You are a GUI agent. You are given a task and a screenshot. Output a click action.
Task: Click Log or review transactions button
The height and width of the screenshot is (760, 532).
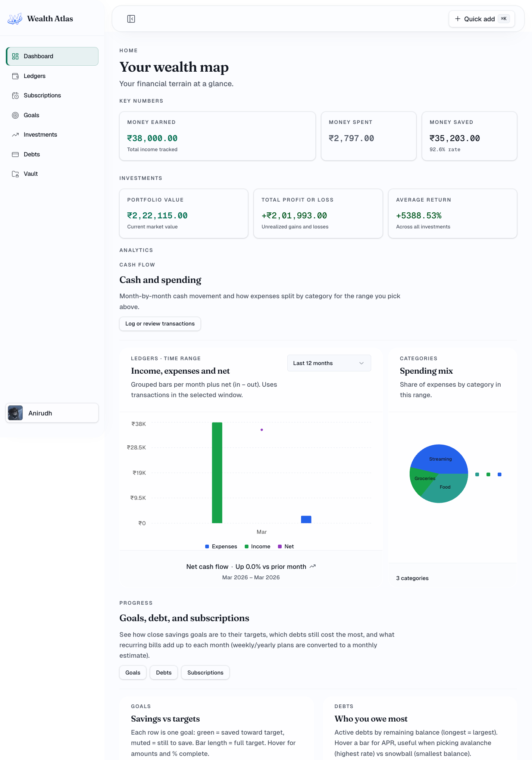[160, 324]
